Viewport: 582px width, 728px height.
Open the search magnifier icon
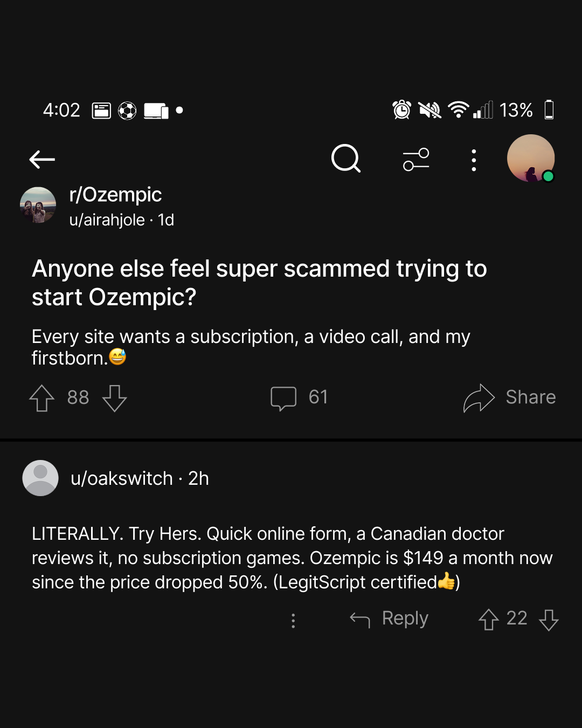pos(346,159)
